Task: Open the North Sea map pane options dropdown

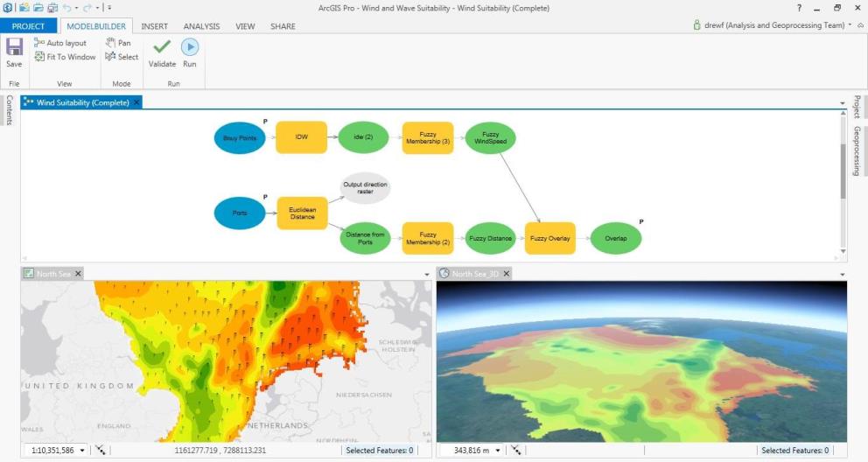Action: coord(427,275)
